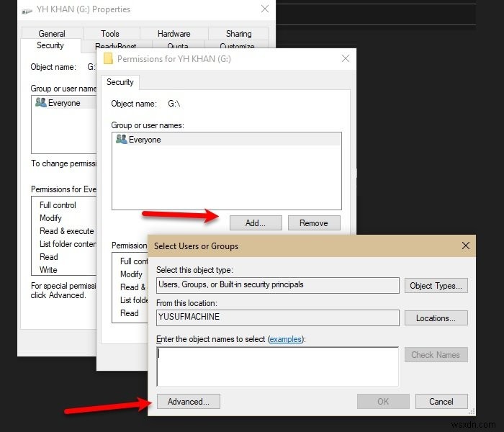Screen dimensions: 504x432
Task: Click 'Read & execute' in Properties permissions list
Action: pos(67,231)
